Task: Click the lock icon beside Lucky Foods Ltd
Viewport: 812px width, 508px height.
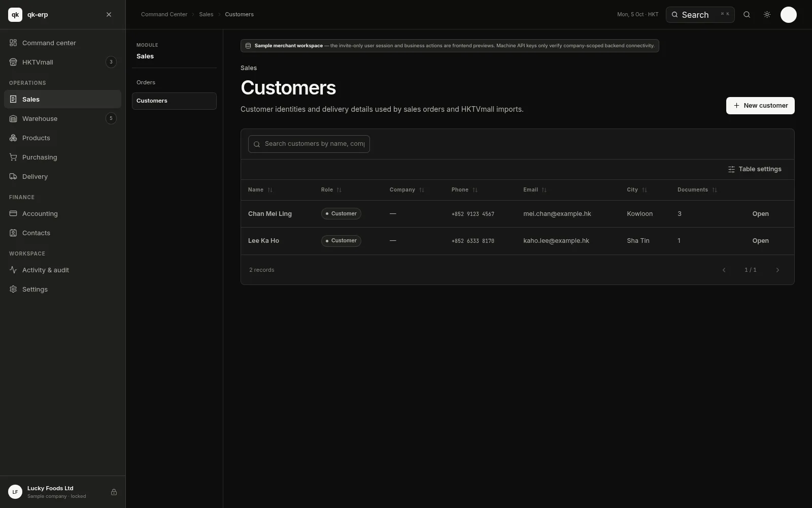Action: click(114, 492)
